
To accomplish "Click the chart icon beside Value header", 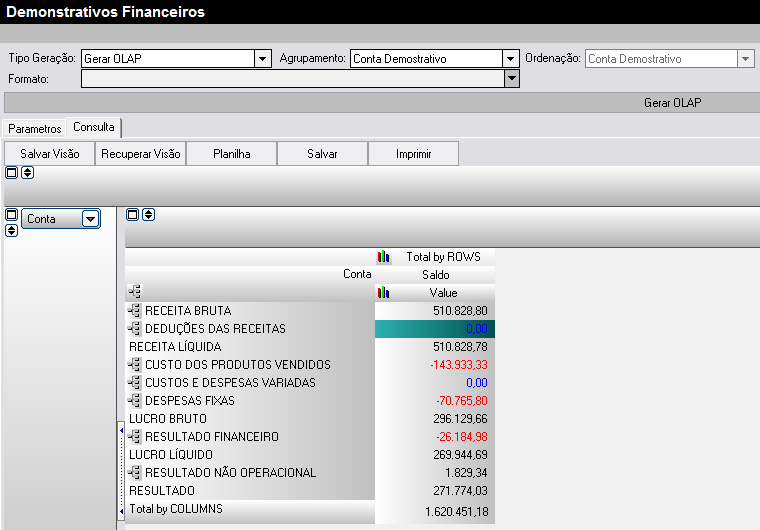I will (383, 292).
